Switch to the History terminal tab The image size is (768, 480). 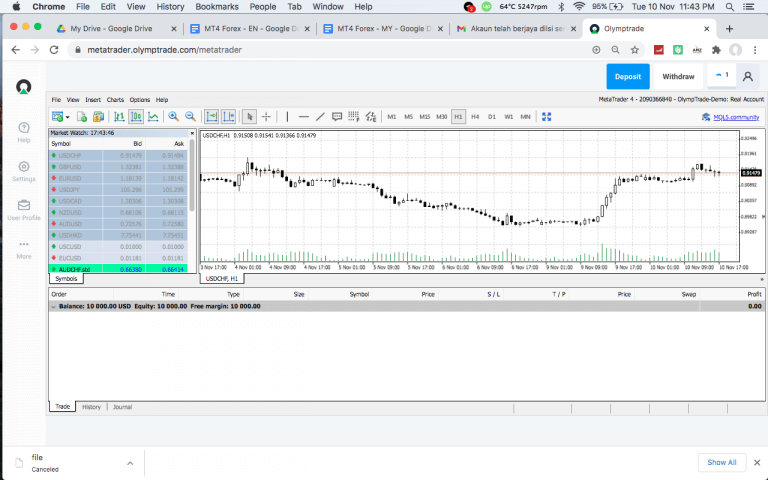91,407
